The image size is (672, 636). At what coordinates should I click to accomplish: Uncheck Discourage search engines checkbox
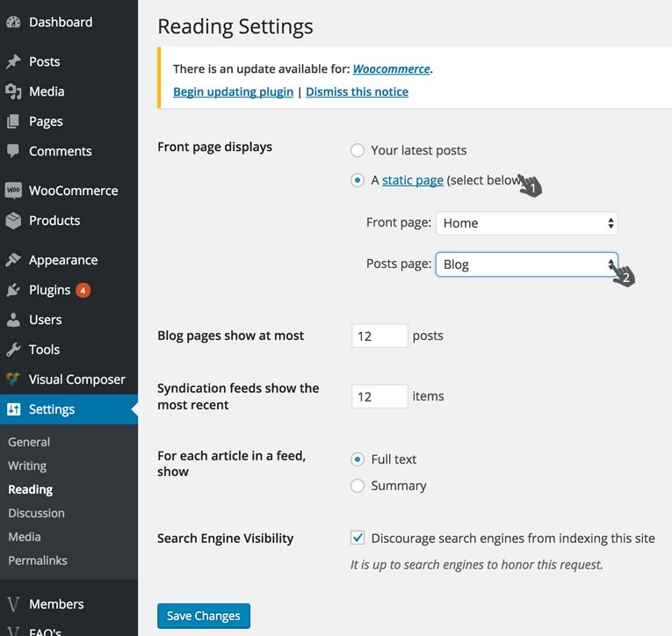(x=358, y=538)
